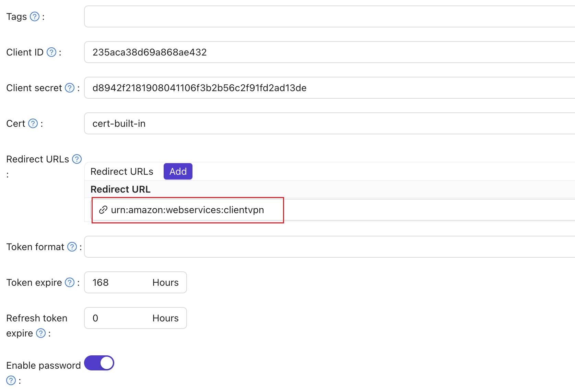The height and width of the screenshot is (392, 575).
Task: Click the Enable password help icon
Action: pos(11,380)
